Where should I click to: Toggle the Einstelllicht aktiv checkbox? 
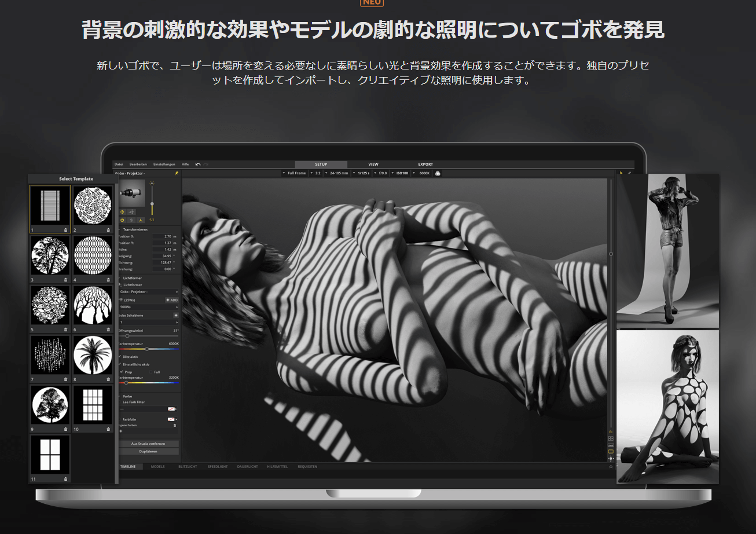(120, 364)
